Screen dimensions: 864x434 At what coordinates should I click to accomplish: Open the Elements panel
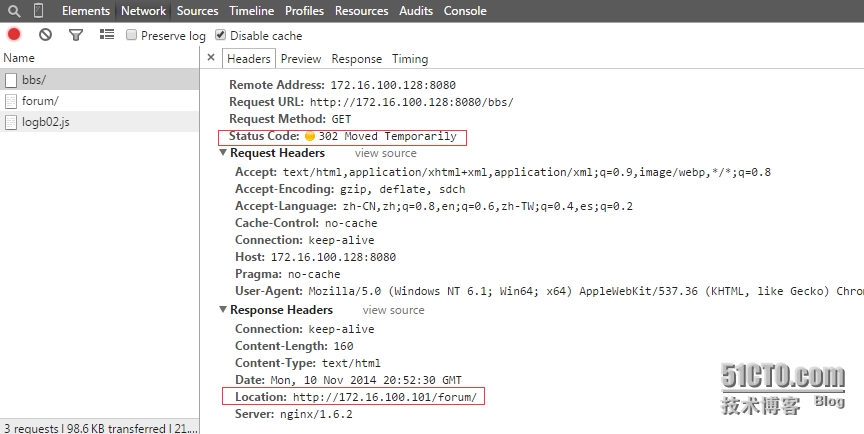(x=86, y=10)
